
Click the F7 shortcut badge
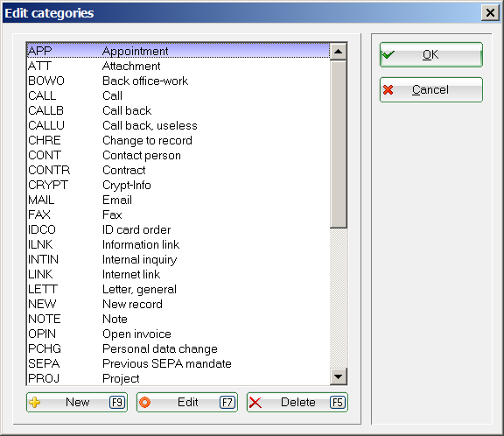coord(227,402)
